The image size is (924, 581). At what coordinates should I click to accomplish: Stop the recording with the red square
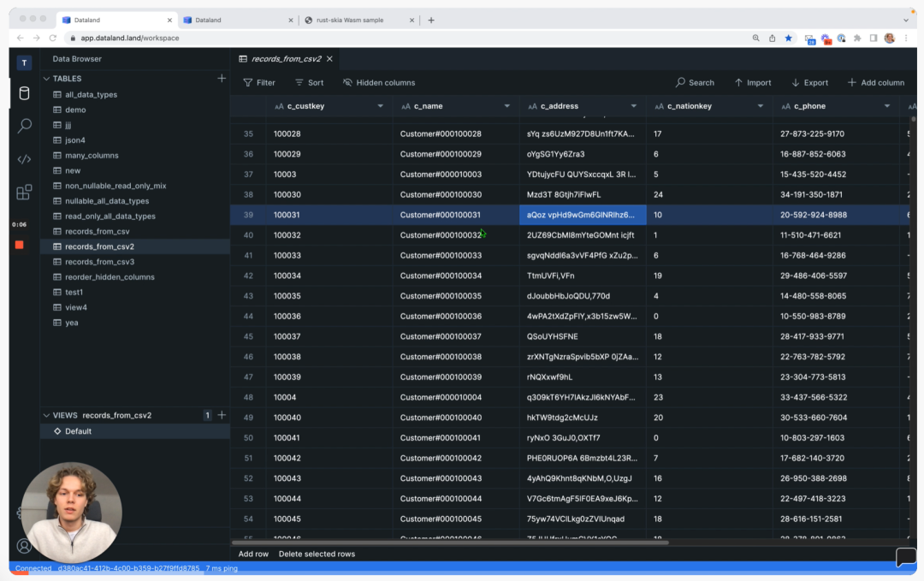click(x=20, y=245)
